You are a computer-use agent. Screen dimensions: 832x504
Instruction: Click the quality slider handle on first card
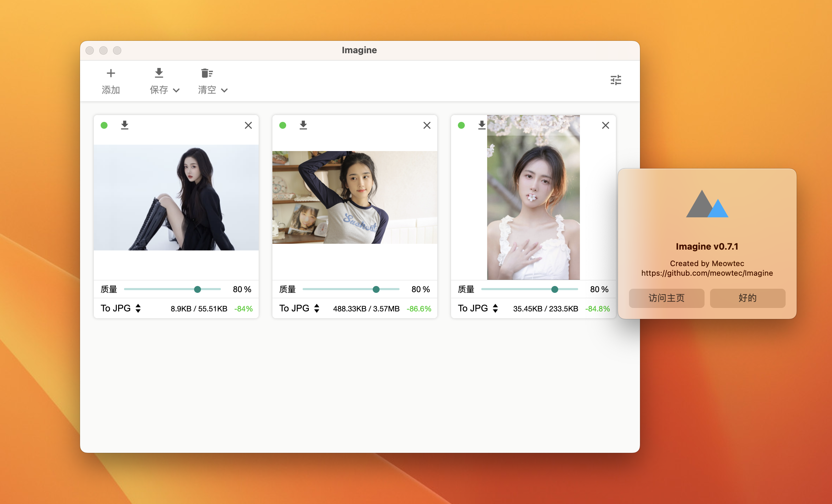tap(198, 289)
